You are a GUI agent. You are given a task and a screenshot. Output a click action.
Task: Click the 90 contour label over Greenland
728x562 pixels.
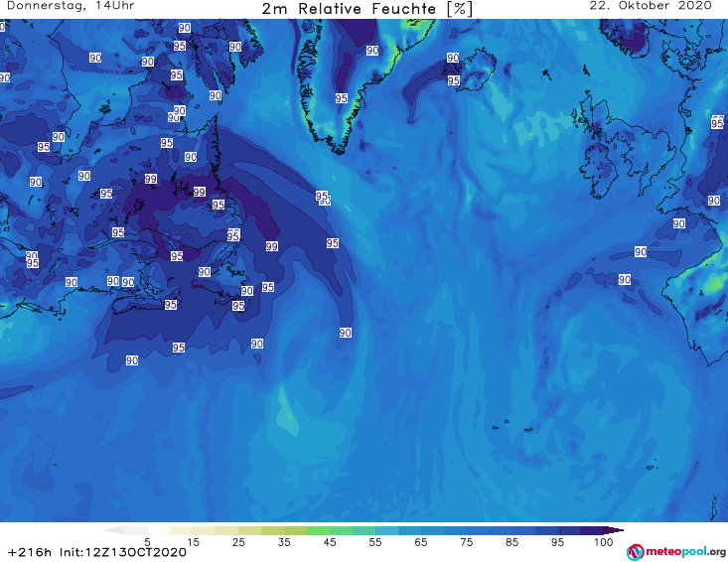coord(372,51)
